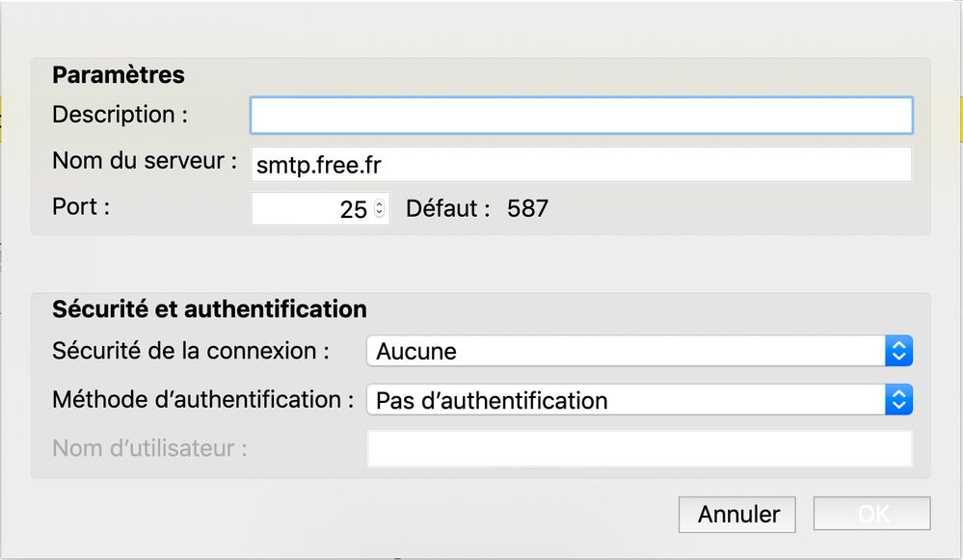Increment the port with the stepper up arrow
963x560 pixels.
(380, 202)
